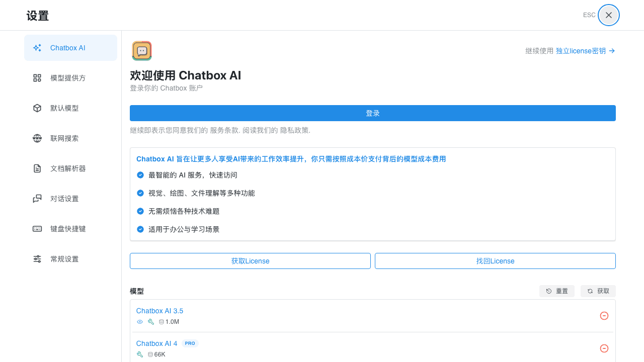Click the 对话设置 chat bubble icon
This screenshot has width=644, height=362.
pos(37,198)
